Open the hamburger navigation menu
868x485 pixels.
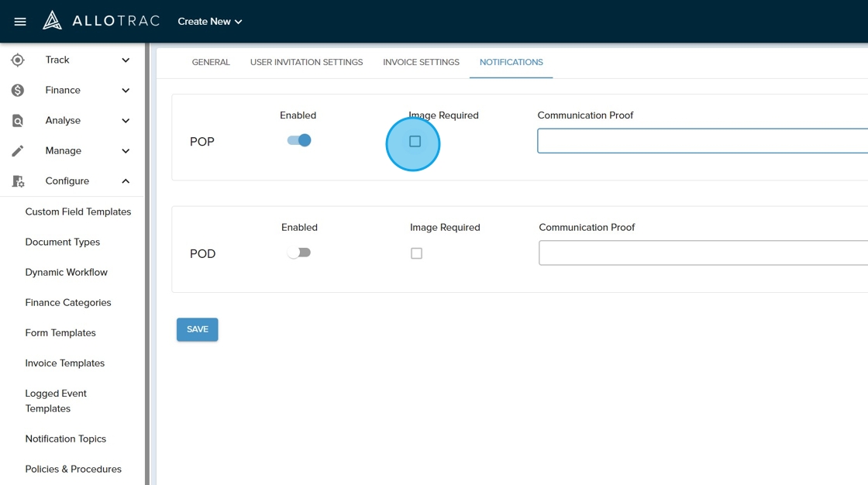coord(20,22)
